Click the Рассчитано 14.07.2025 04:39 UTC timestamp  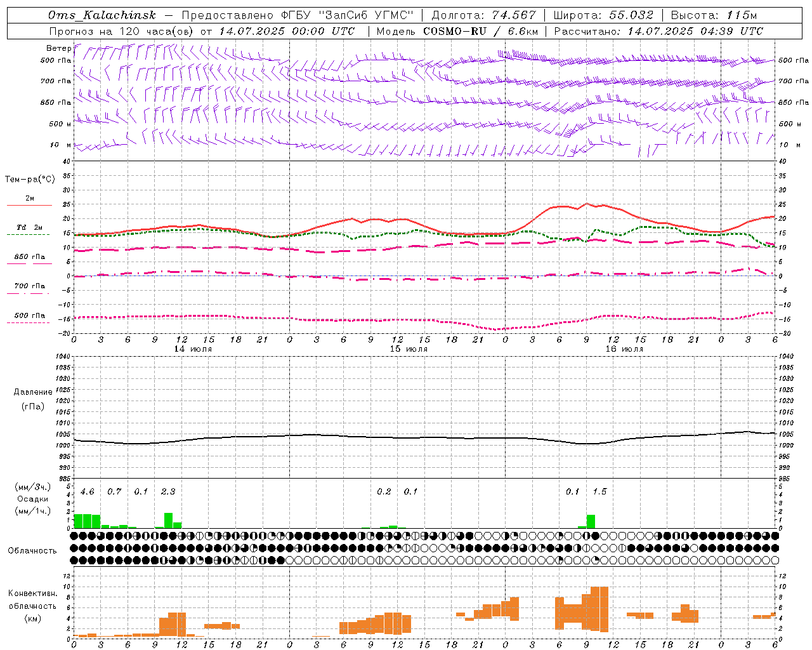[x=658, y=31]
